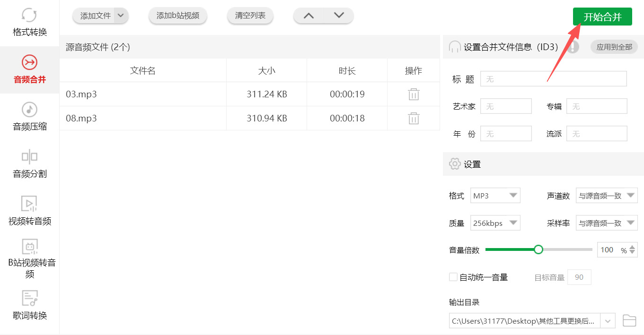Open the B站视频转音频 section
The height and width of the screenshot is (335, 644).
click(x=29, y=259)
